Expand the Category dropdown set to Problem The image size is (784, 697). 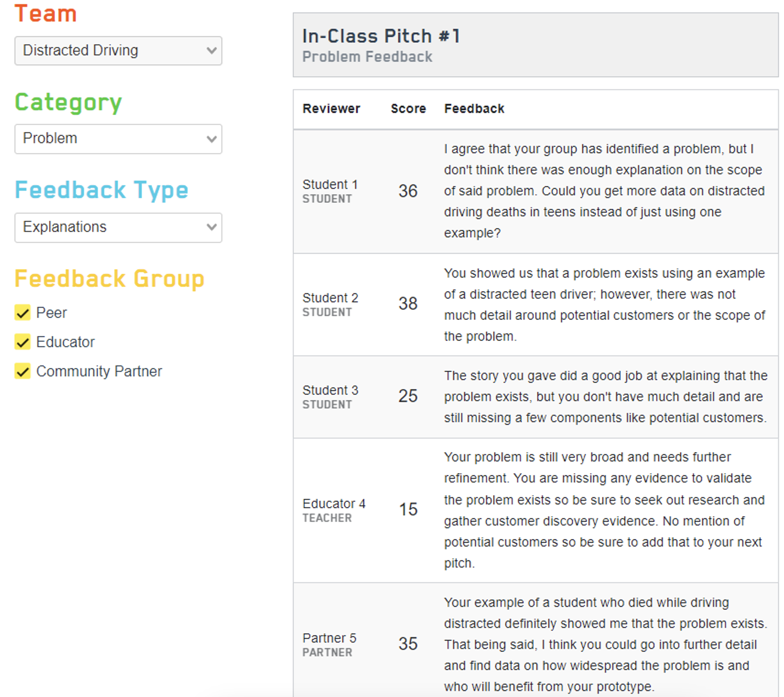[x=118, y=139]
